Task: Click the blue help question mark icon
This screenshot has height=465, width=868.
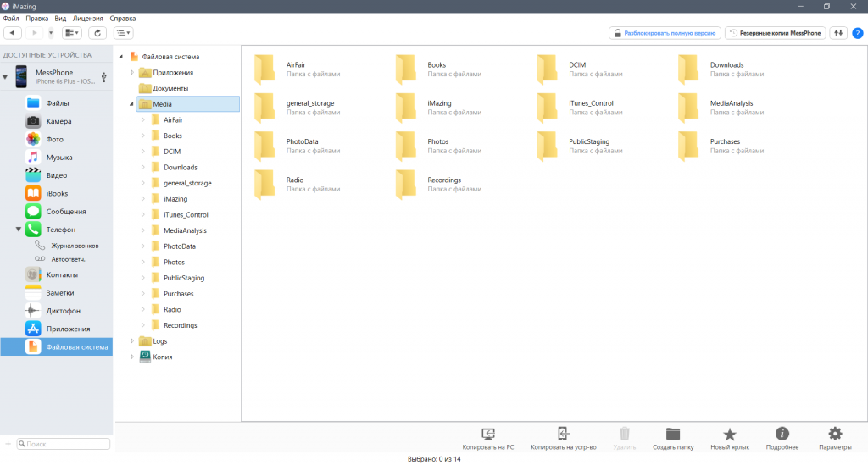Action: 857,33
